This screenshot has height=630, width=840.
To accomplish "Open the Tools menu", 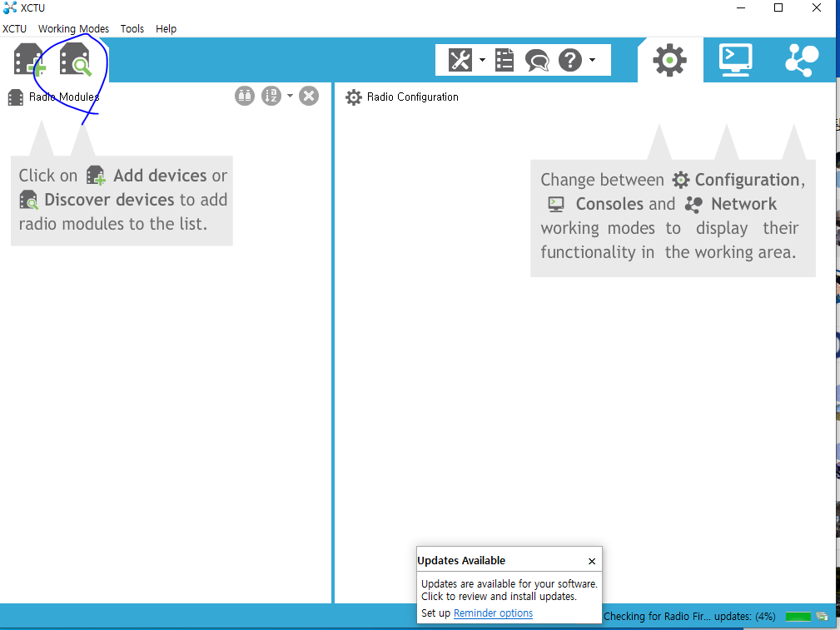I will [132, 29].
